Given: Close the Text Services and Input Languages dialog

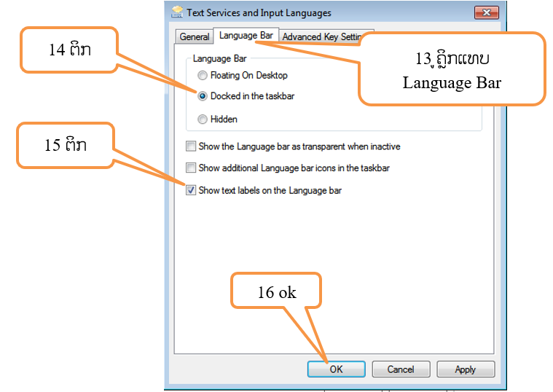Looking at the screenshot, I should [486, 12].
